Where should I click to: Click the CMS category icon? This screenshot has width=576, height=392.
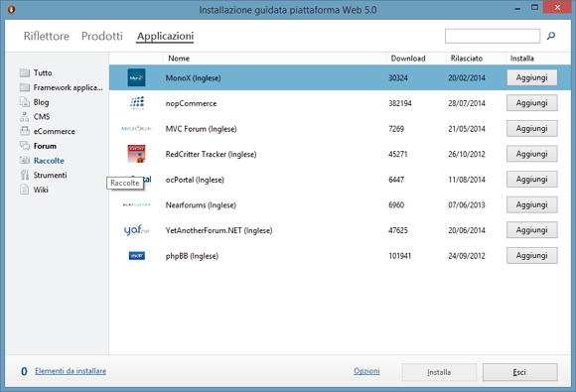tap(25, 117)
